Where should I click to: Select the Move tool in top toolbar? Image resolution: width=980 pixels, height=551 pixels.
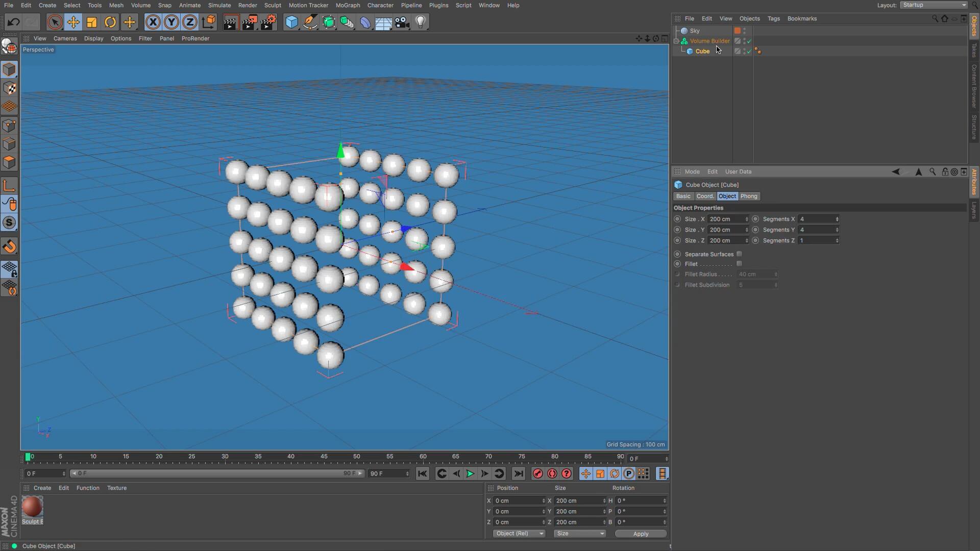click(x=73, y=22)
